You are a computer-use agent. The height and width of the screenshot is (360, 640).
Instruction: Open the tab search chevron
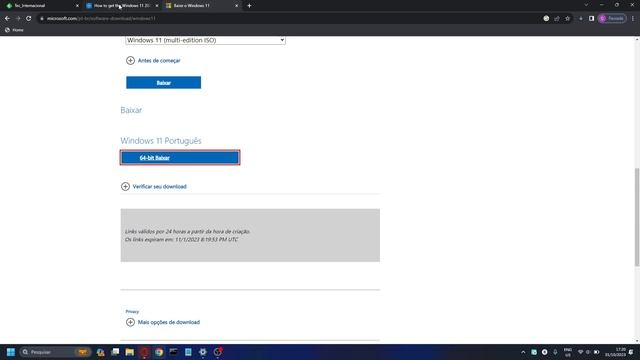[x=586, y=5]
